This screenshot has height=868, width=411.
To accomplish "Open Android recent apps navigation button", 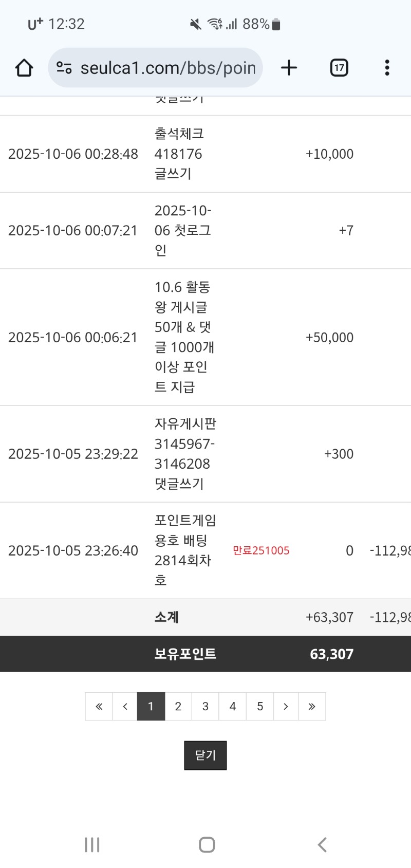I will (92, 845).
